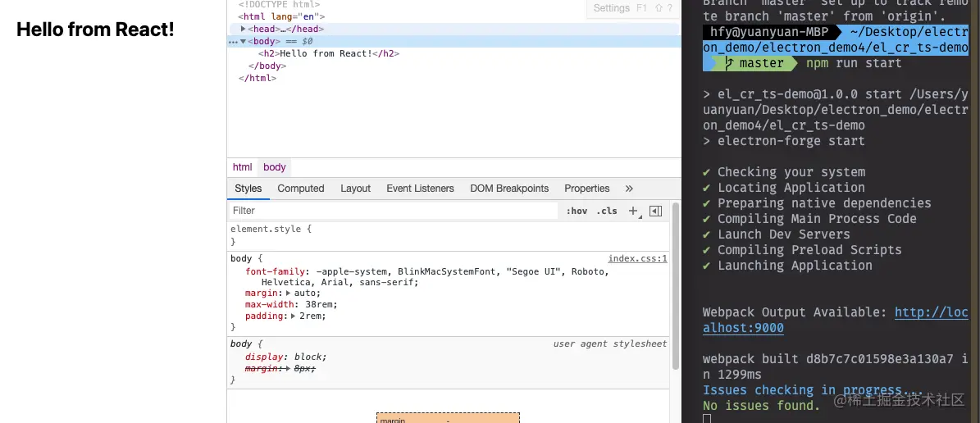Expand the padding: 2rem shorthand triangle

coord(294,316)
